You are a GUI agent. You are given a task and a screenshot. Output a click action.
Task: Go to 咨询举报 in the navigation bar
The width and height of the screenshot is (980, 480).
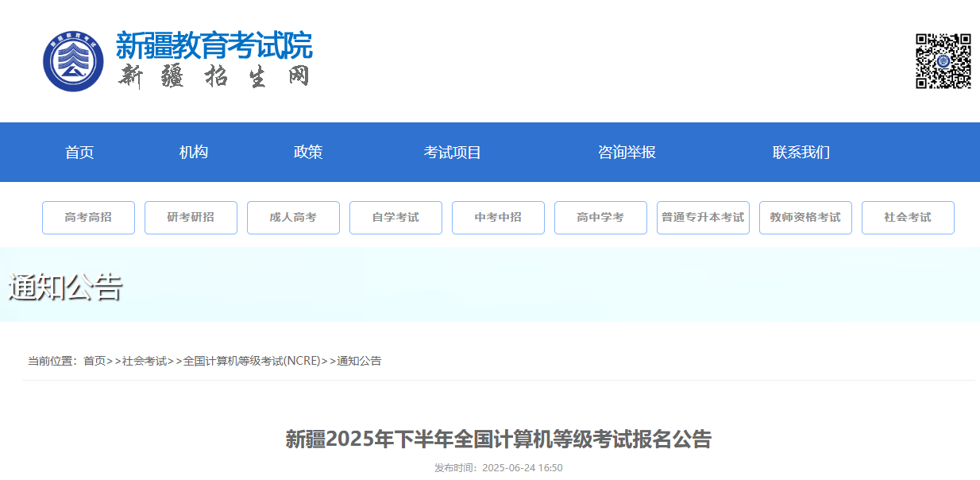[x=627, y=153]
